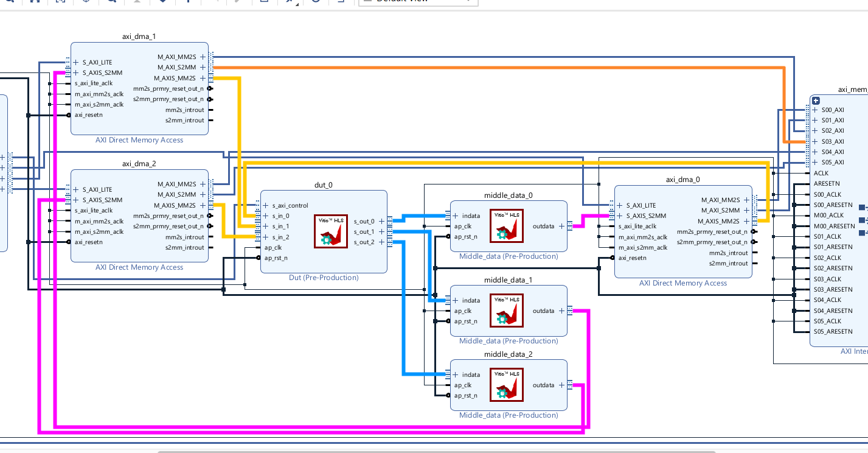
Task: Click 'Dut (Pre-Production)' label
Action: 324,278
